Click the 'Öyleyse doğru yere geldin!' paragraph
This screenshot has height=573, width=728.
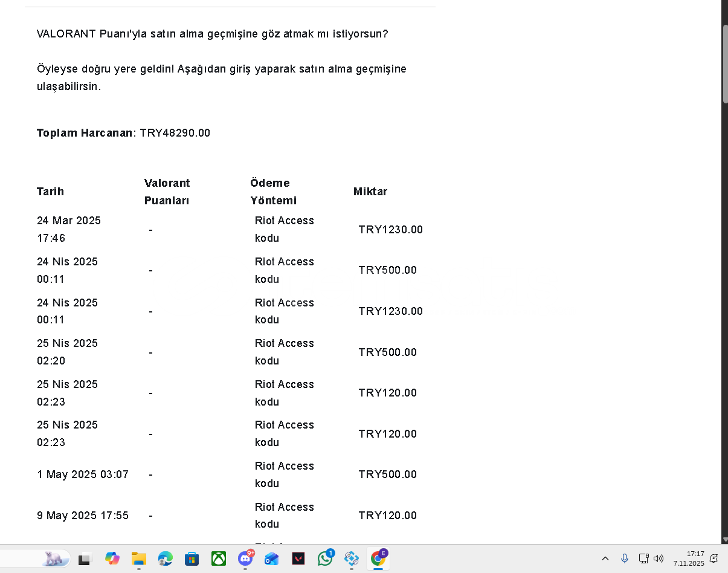coord(222,77)
